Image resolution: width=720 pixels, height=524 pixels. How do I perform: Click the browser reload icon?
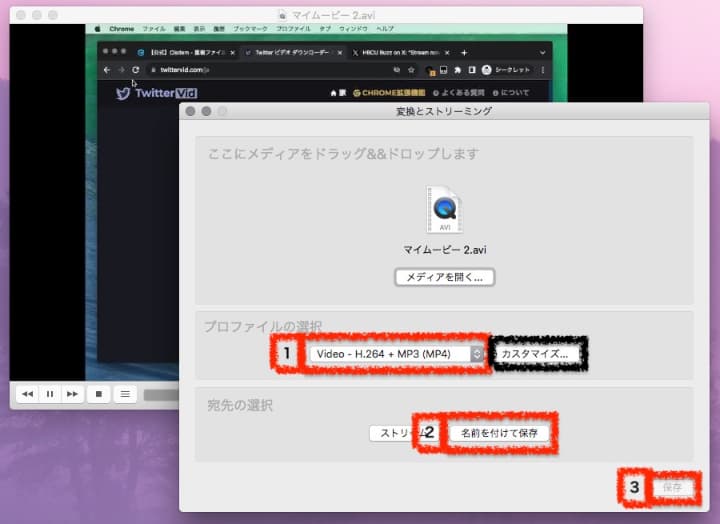point(135,70)
